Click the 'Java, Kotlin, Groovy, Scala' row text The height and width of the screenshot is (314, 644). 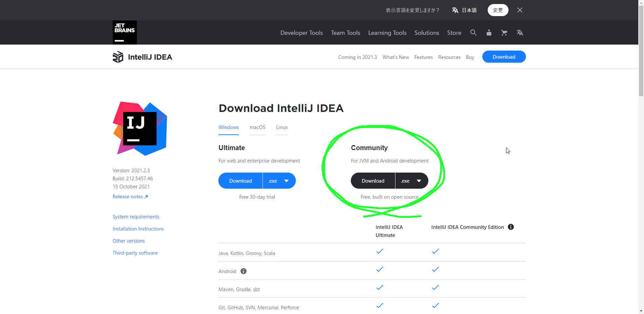point(247,253)
